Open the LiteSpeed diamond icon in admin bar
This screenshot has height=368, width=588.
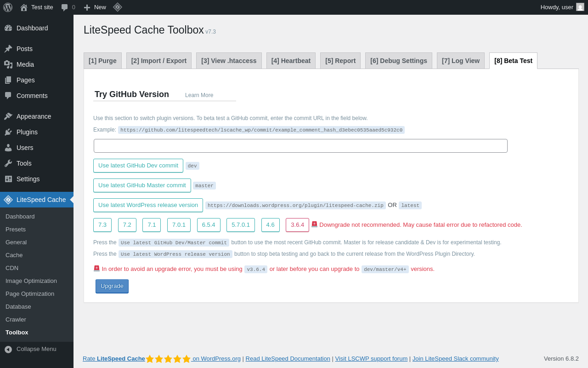pos(118,7)
